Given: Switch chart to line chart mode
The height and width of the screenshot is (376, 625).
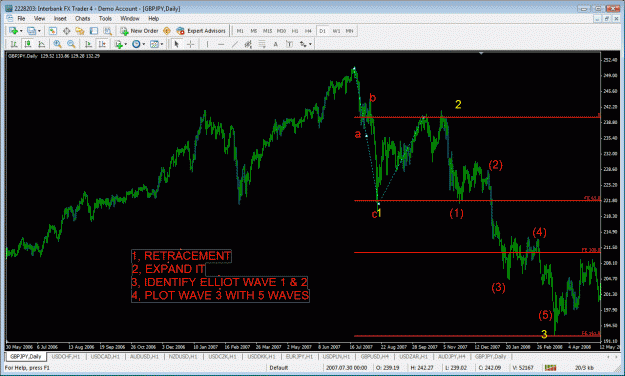Looking at the screenshot, I should click(x=41, y=44).
